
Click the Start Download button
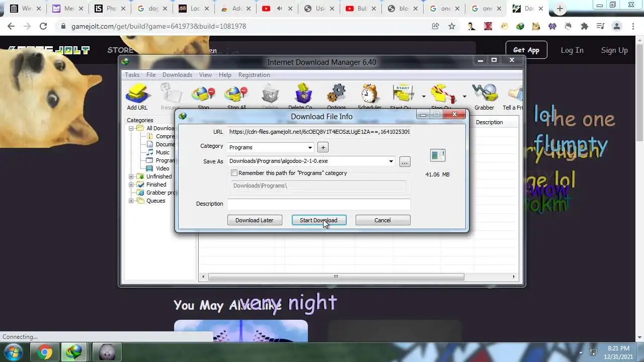[319, 220]
